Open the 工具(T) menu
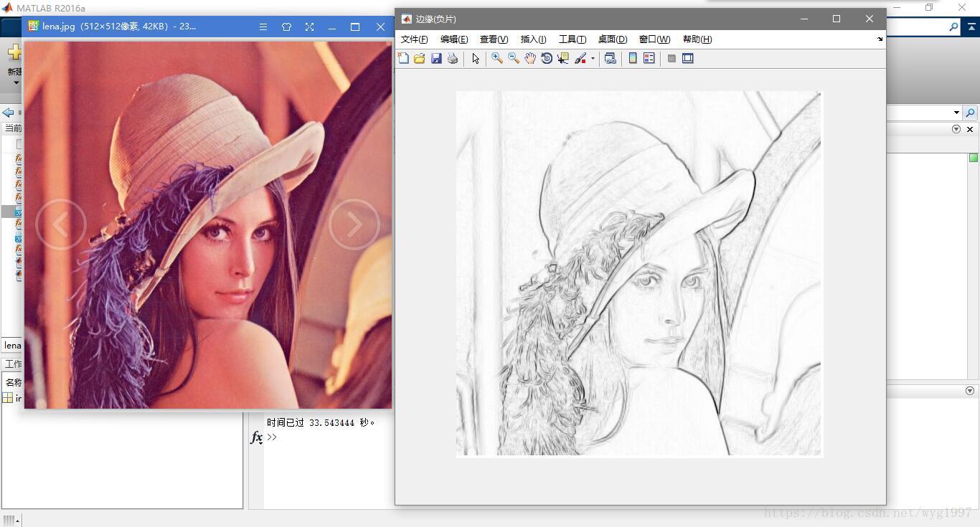The image size is (980, 527). pos(572,39)
